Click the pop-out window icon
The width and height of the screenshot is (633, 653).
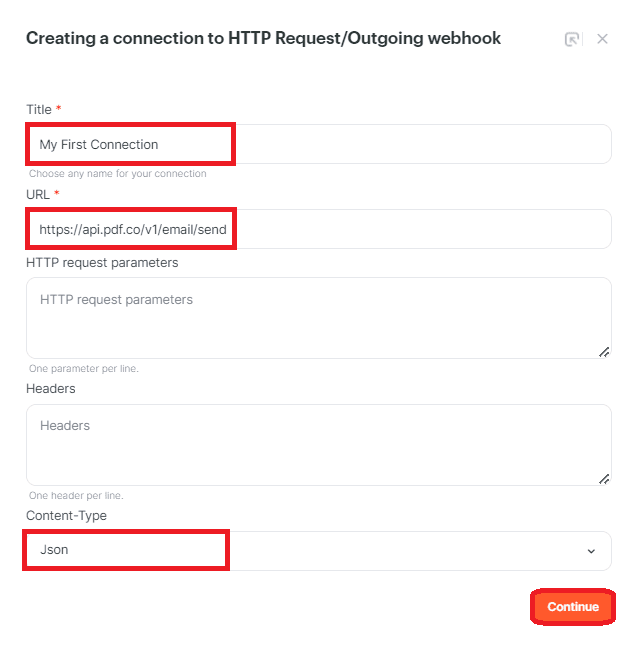(x=572, y=39)
